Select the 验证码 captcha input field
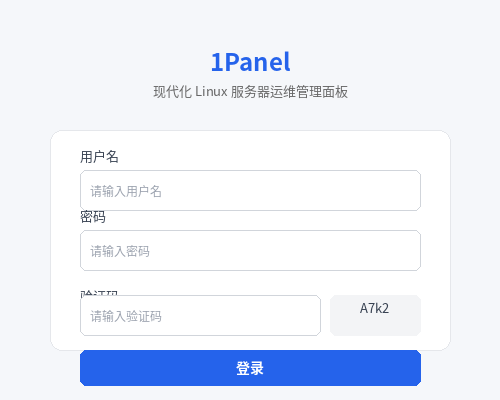500x400 pixels. click(200, 315)
